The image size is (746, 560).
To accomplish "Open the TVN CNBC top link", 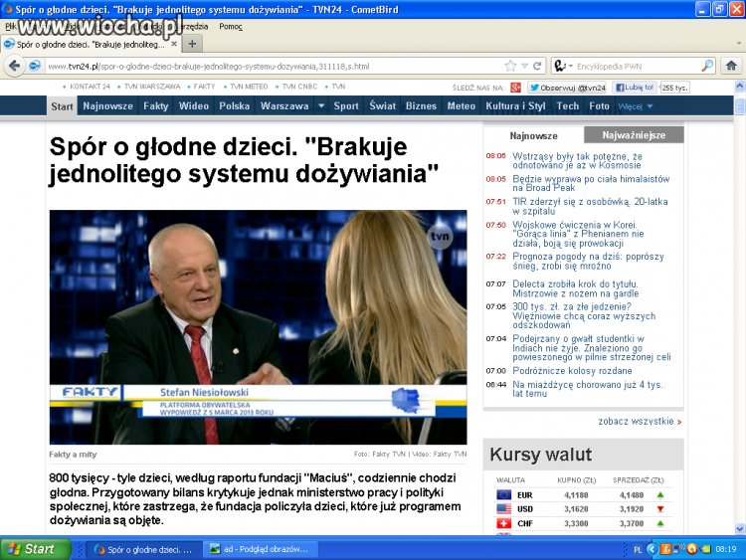I will [x=299, y=87].
